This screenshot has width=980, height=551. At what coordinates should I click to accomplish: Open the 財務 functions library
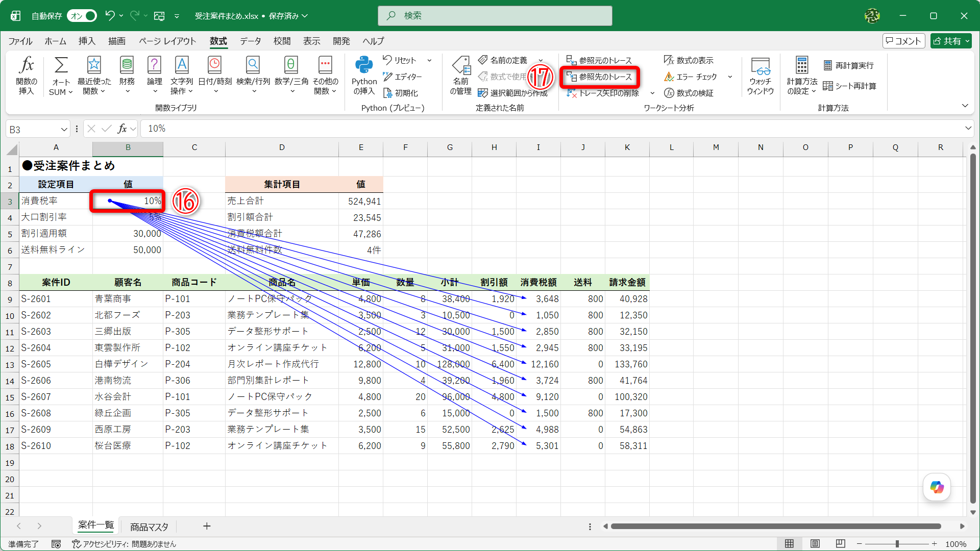point(127,76)
